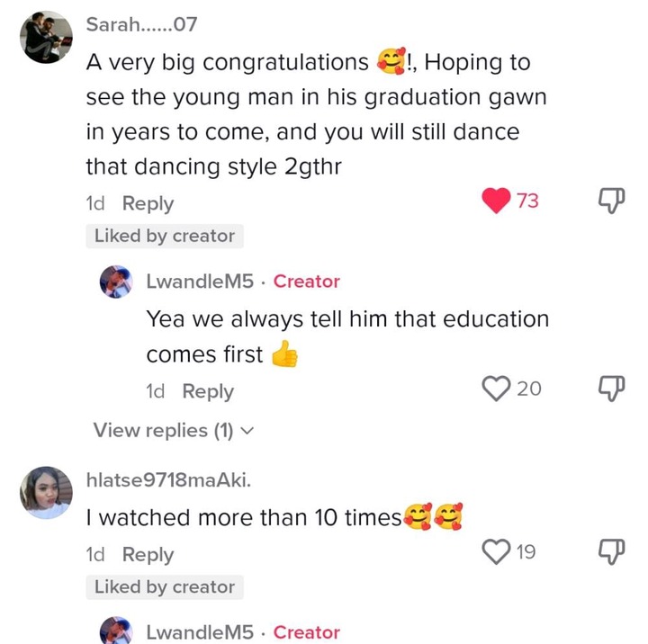Like LwandleM5's education comes first reply
The image size is (648, 644).
[497, 389]
